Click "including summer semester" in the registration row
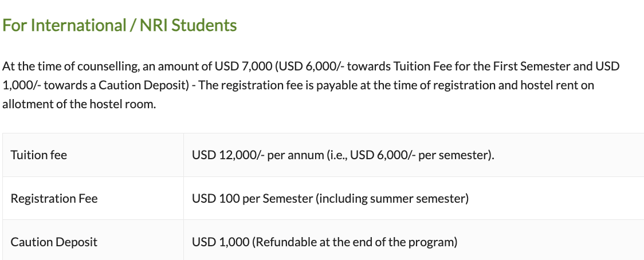Viewport: 644px width, 260px height. 392,199
